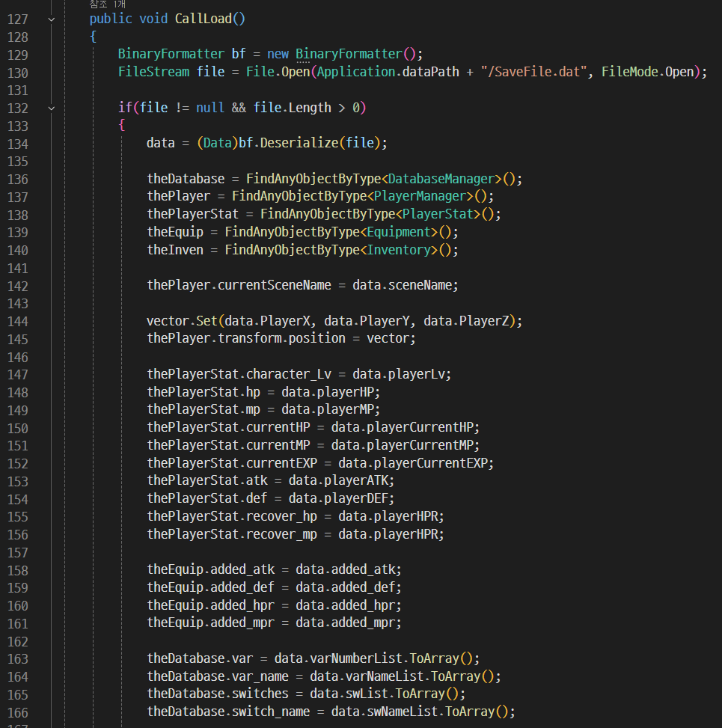Click line number 134 in gutter
The height and width of the screenshot is (728, 722).
(x=18, y=144)
